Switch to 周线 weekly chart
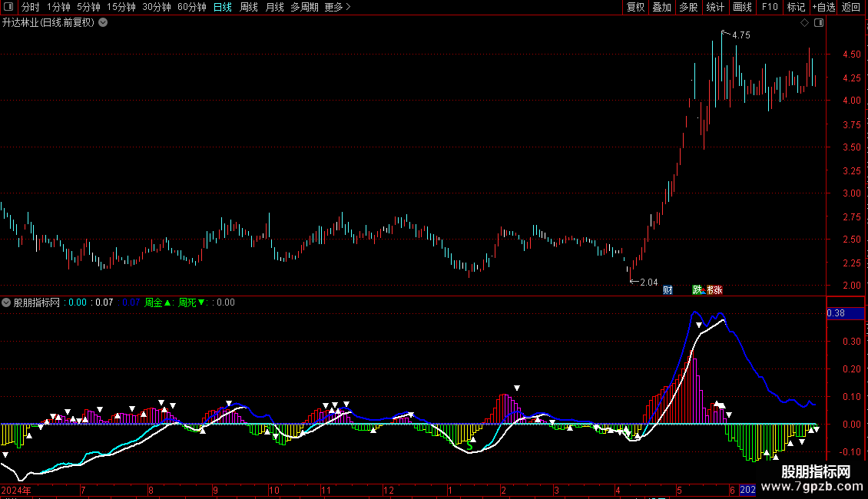The height and width of the screenshot is (499, 868). pyautogui.click(x=249, y=7)
